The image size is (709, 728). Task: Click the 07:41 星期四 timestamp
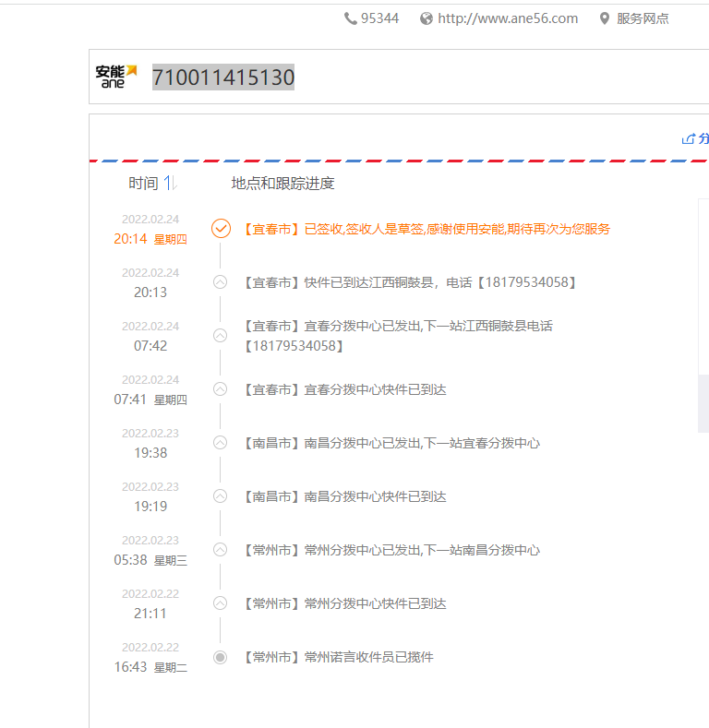click(x=150, y=400)
